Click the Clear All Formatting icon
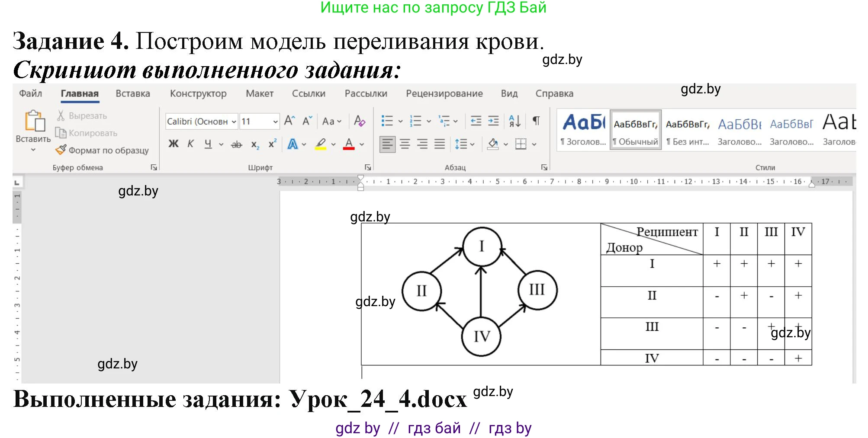Viewport: 868px width, 438px height. click(x=359, y=121)
